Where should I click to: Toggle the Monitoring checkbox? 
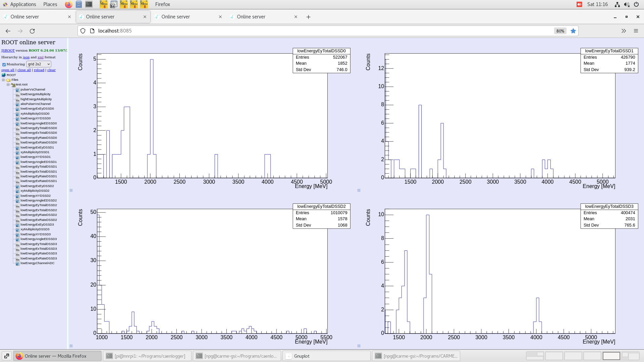pyautogui.click(x=4, y=65)
